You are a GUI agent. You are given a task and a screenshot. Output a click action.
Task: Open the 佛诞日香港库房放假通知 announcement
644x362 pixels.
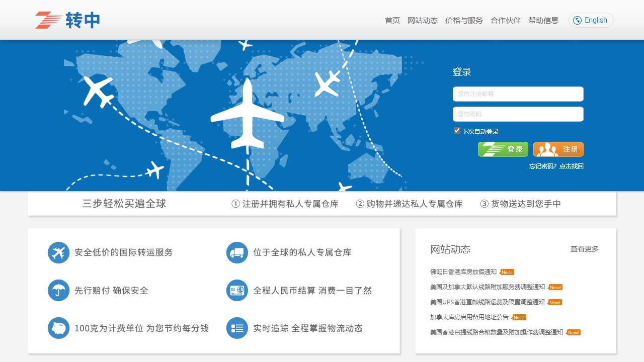[463, 272]
